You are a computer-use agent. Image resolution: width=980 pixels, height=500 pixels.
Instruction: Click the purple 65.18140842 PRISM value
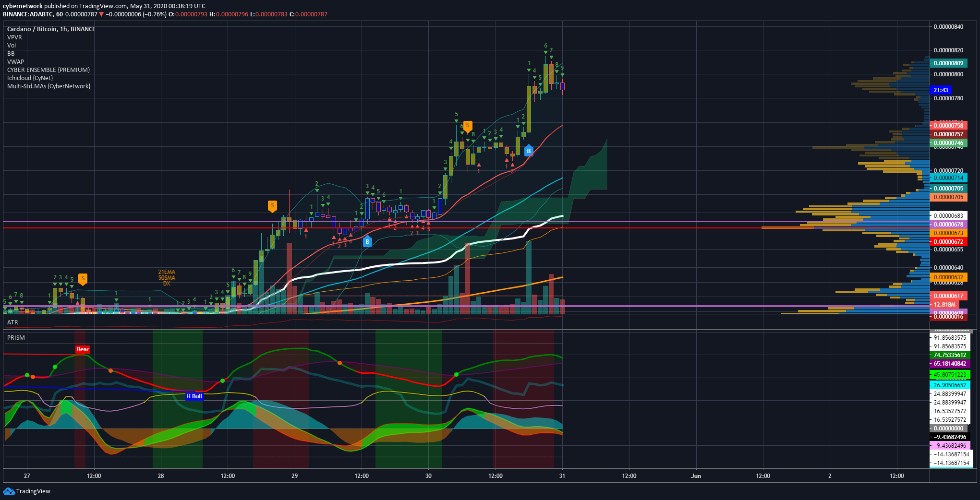950,363
